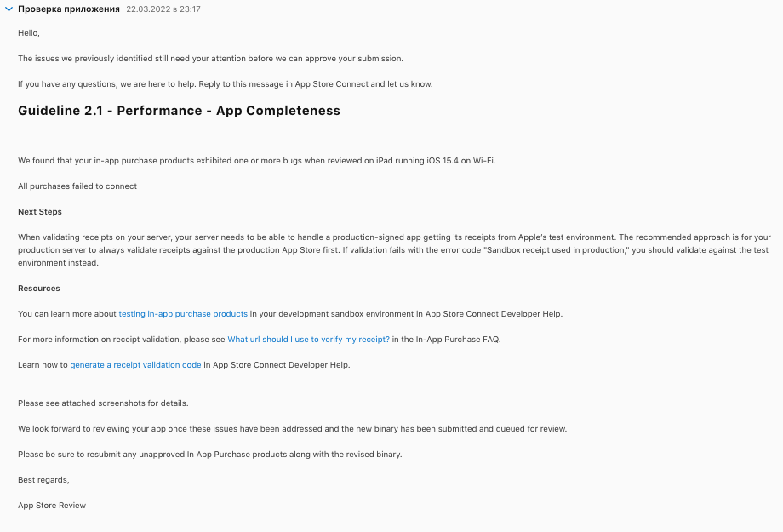Click the Next Steps subheading
The width and height of the screenshot is (783, 532).
(40, 212)
